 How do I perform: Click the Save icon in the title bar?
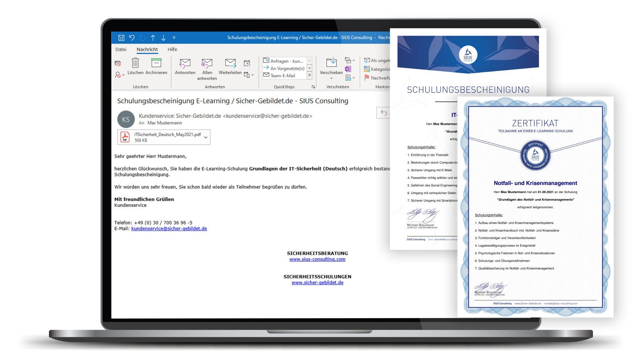(121, 38)
